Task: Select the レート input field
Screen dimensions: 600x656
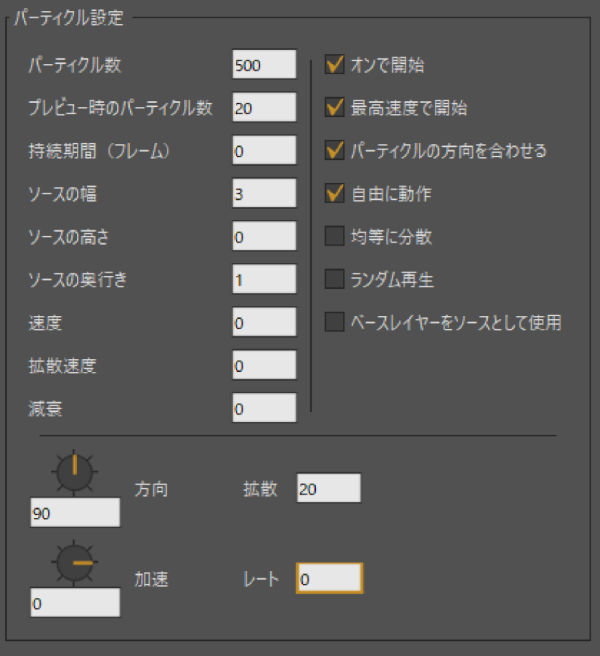Action: point(328,579)
